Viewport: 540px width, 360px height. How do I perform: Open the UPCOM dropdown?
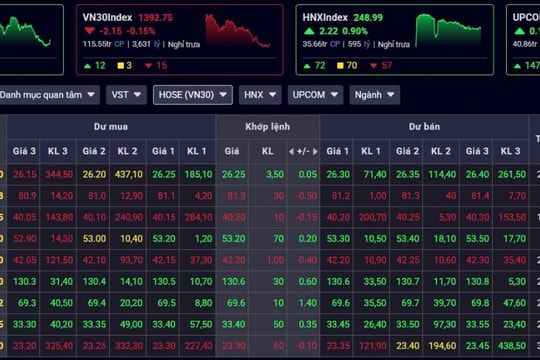tap(315, 95)
